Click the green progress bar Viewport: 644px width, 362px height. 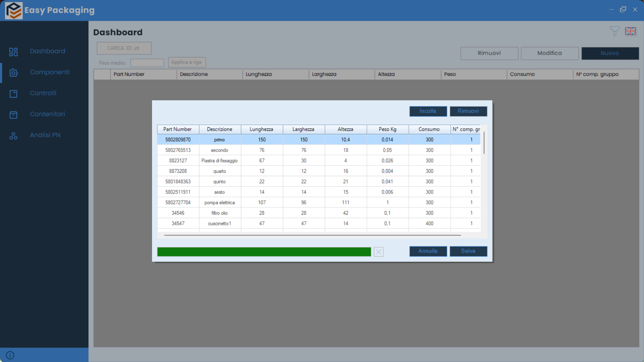tap(264, 252)
